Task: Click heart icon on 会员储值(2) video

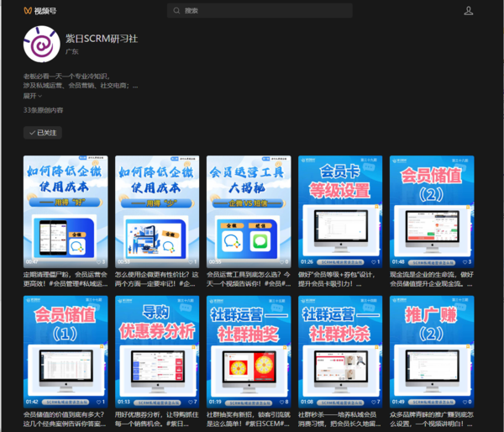Action: [465, 262]
